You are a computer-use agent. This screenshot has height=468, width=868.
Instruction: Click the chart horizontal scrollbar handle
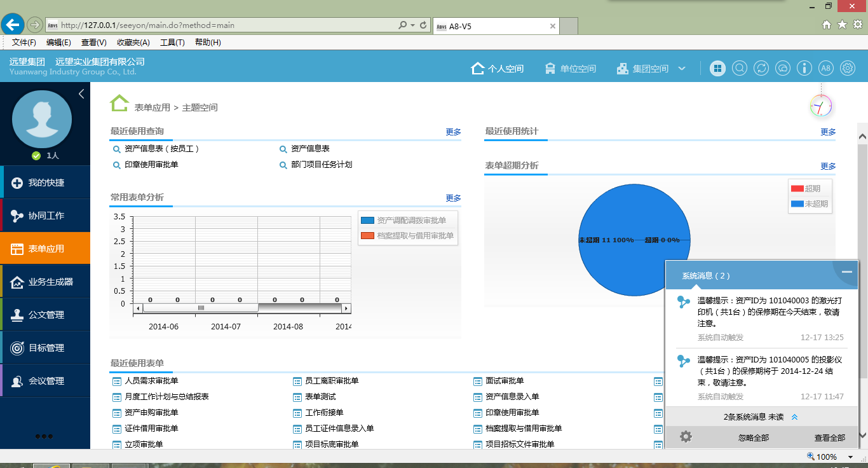point(201,308)
